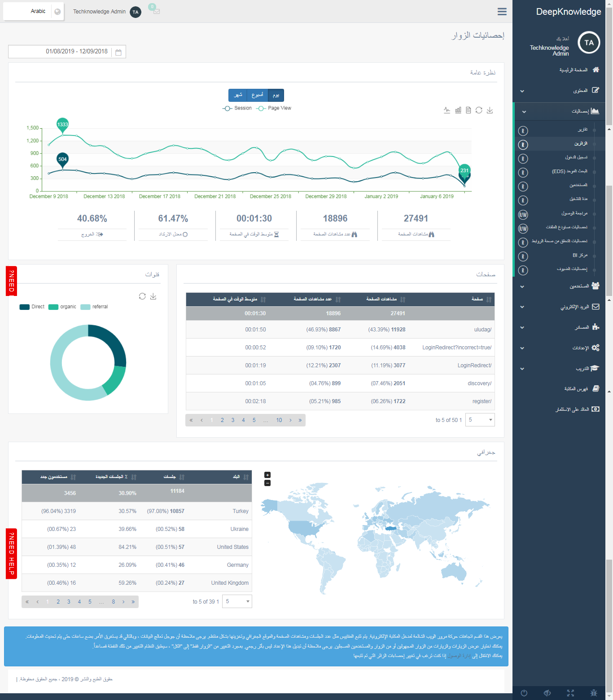Click the power logout icon in sidebar
The height and width of the screenshot is (700, 613).
(524, 693)
